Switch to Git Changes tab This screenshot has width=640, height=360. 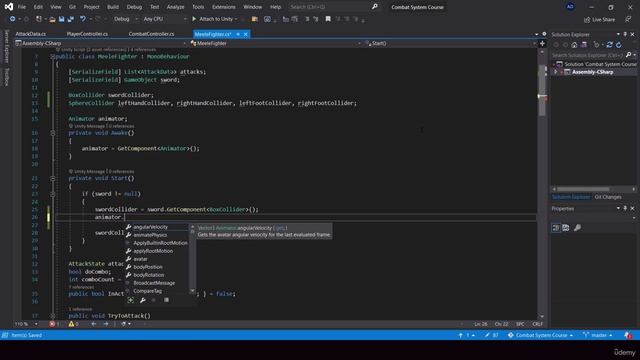click(x=608, y=197)
